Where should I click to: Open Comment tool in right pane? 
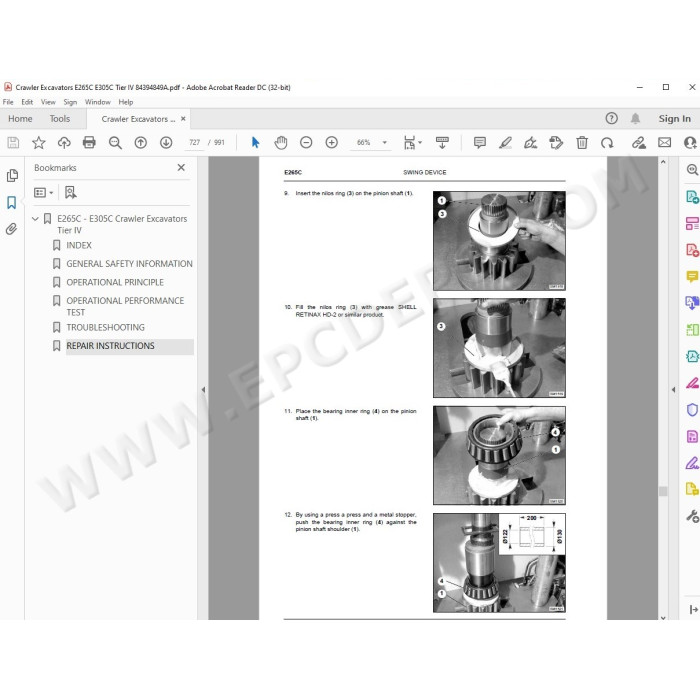(692, 277)
